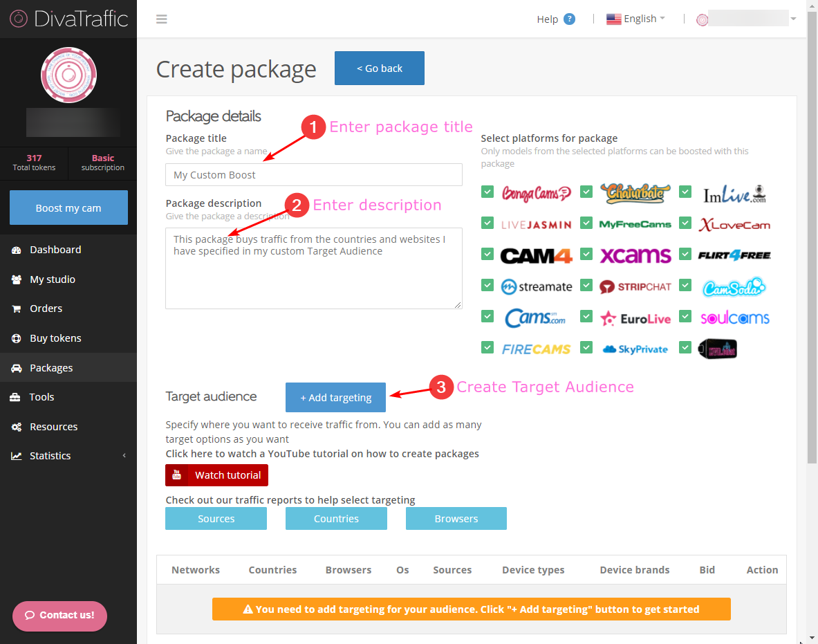Click the Help question mark icon
Viewport: 818px width, 644px height.
pos(570,19)
